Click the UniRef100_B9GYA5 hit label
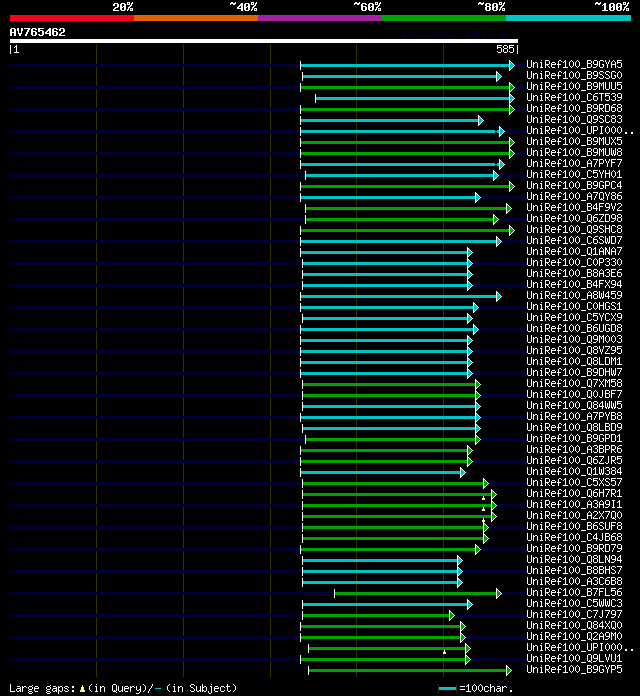 pyautogui.click(x=574, y=64)
